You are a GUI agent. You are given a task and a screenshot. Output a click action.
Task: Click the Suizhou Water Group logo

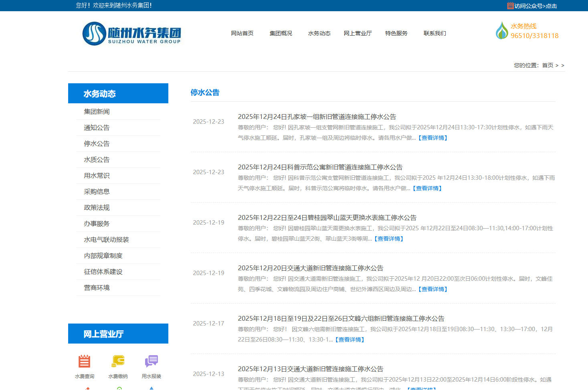[131, 34]
